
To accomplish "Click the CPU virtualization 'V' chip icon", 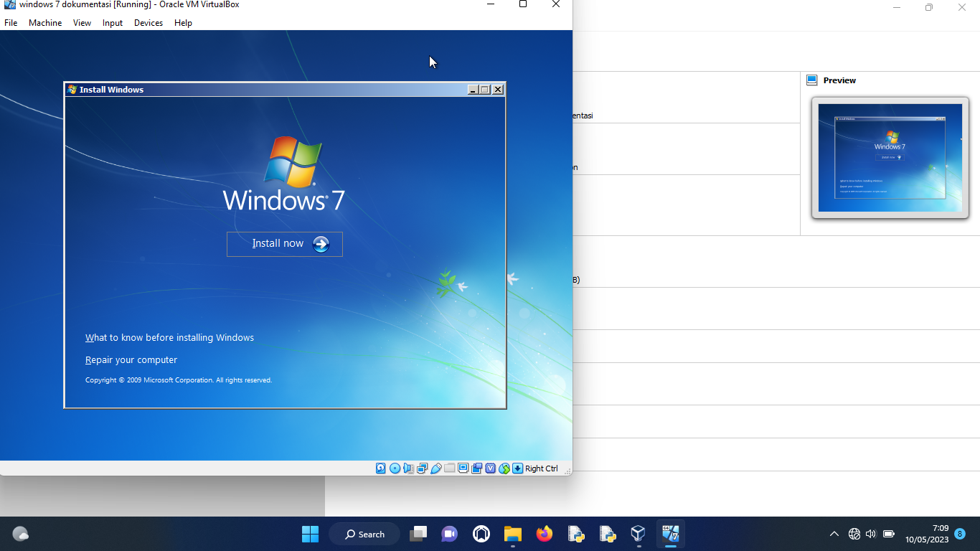I will point(491,468).
